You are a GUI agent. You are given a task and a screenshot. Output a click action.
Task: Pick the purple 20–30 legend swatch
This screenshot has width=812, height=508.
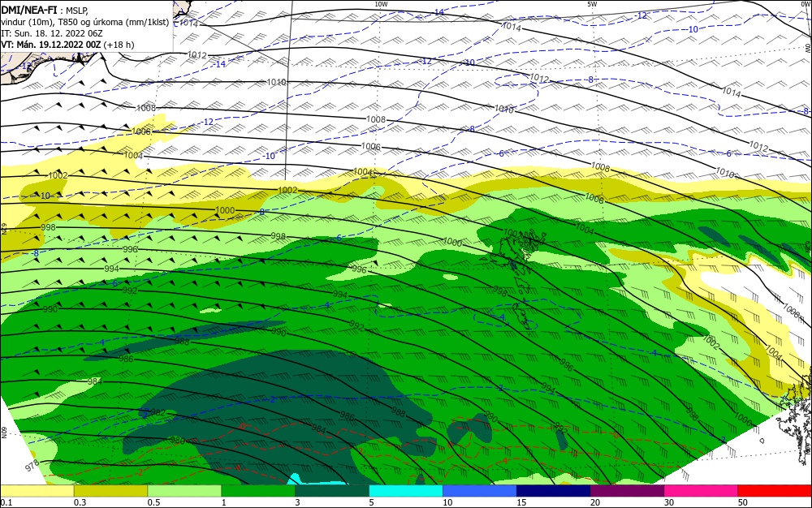(x=627, y=491)
